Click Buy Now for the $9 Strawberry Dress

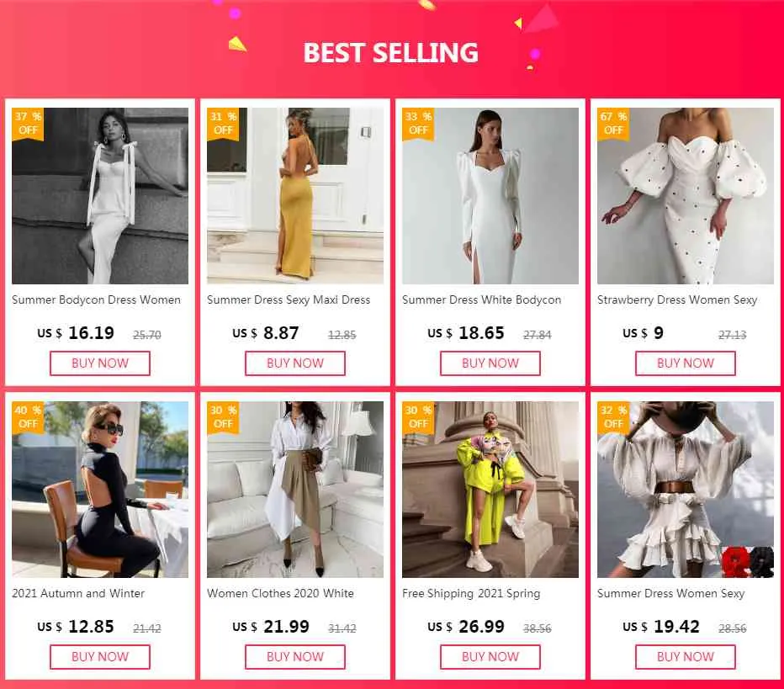click(x=686, y=363)
